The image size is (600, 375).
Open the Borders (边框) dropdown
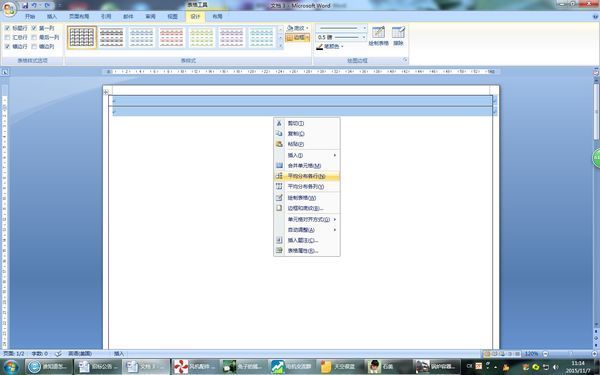point(297,38)
